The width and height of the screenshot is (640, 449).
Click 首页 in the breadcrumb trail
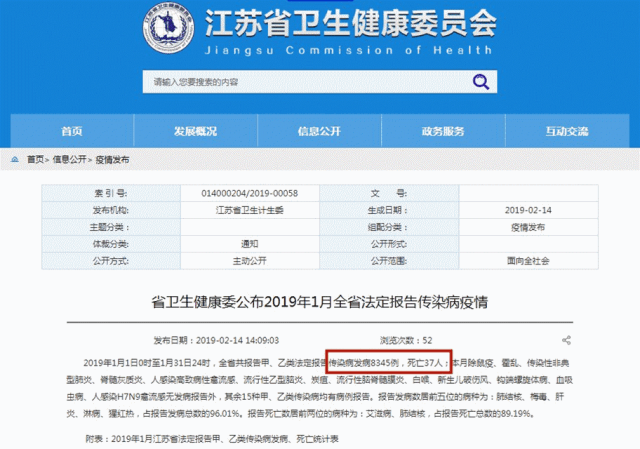point(36,159)
